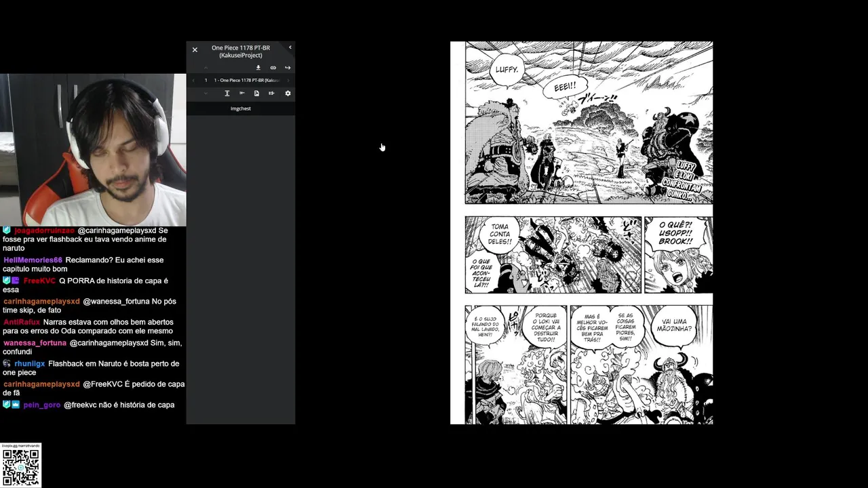Click the sidebar title 'One Piece 1178 PT-BR'
The image size is (868, 488).
coord(241,51)
